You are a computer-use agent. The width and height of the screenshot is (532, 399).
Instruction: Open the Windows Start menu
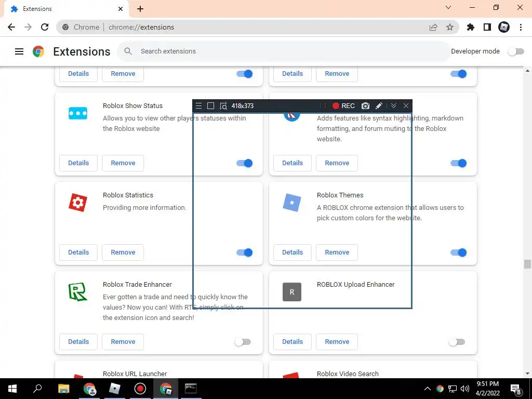[x=12, y=389]
